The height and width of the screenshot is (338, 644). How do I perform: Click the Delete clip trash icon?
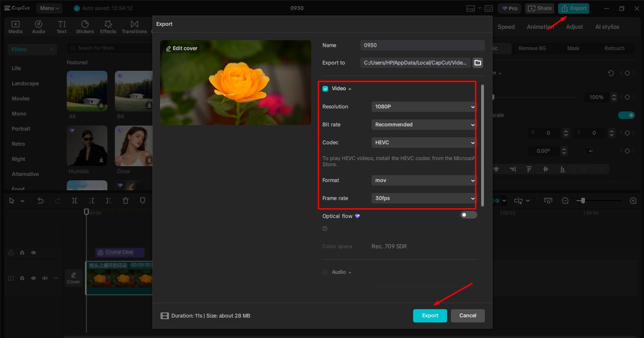point(125,200)
